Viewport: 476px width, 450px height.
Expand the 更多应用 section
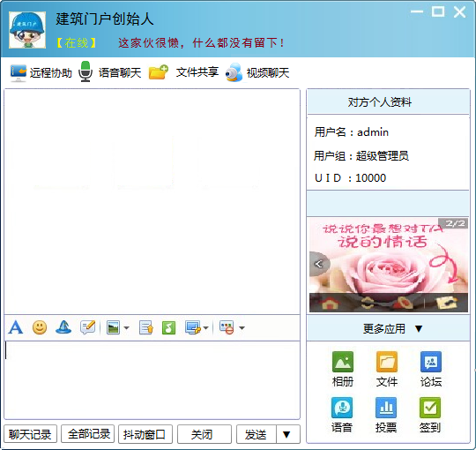point(388,328)
